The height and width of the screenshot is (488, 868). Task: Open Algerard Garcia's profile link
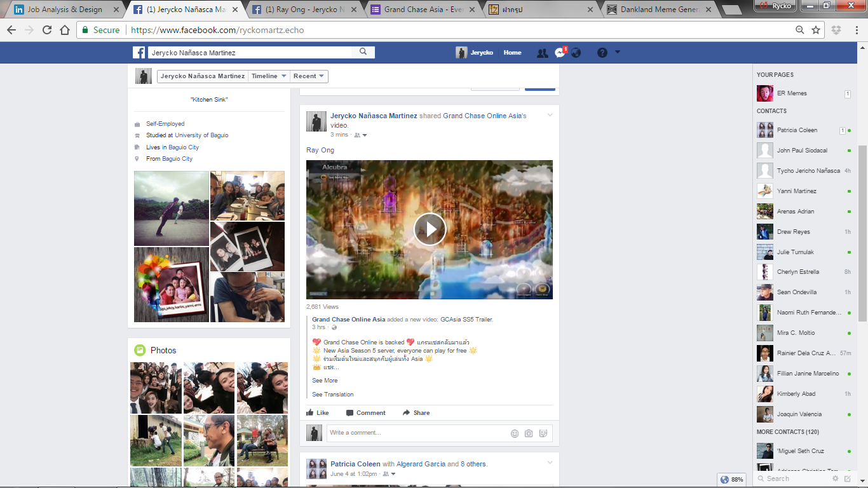click(421, 464)
